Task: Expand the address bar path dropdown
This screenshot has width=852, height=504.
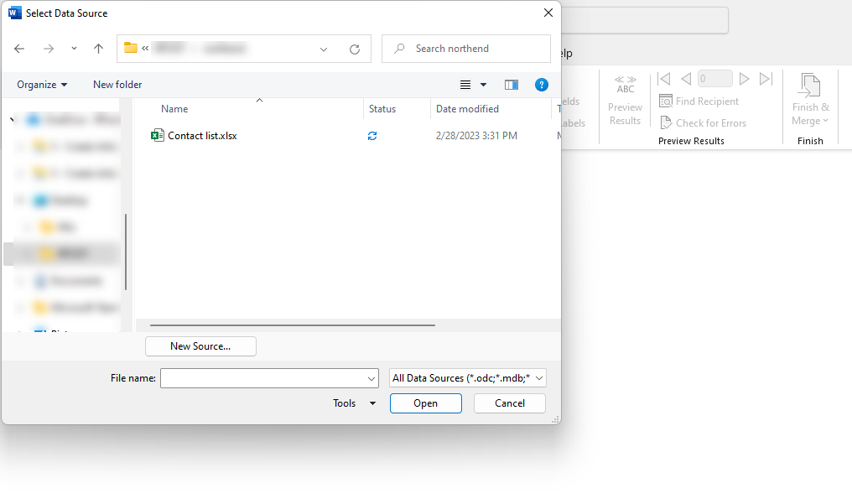Action: click(x=324, y=49)
